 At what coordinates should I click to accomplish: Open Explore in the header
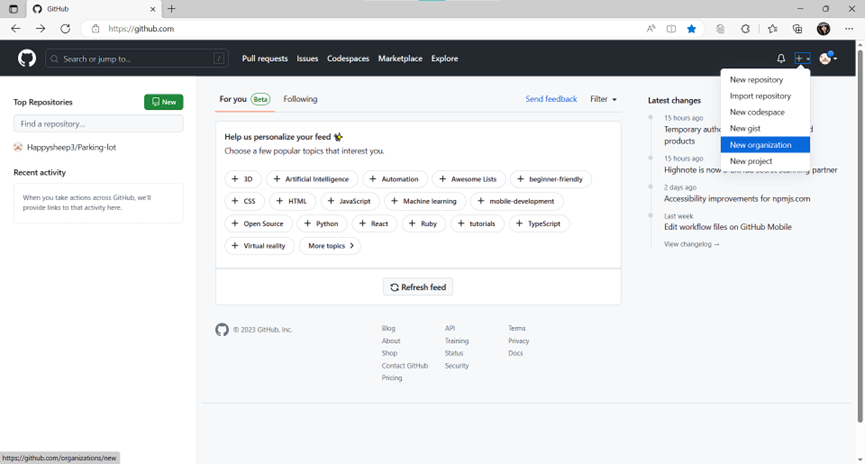pos(445,58)
